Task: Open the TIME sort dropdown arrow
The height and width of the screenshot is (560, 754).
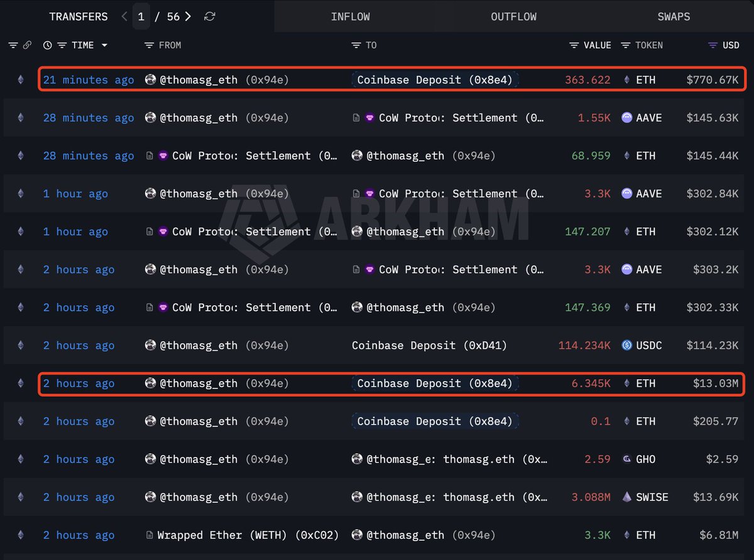Action: pyautogui.click(x=104, y=45)
